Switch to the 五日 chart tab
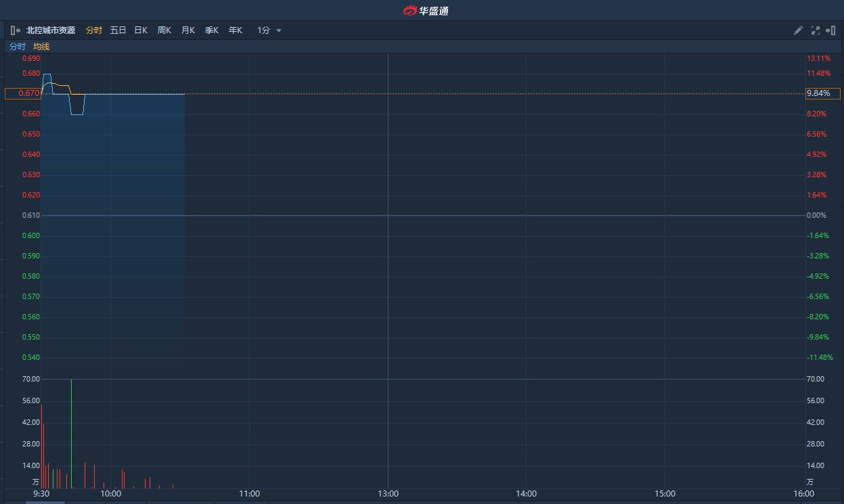The image size is (844, 504). (x=118, y=30)
